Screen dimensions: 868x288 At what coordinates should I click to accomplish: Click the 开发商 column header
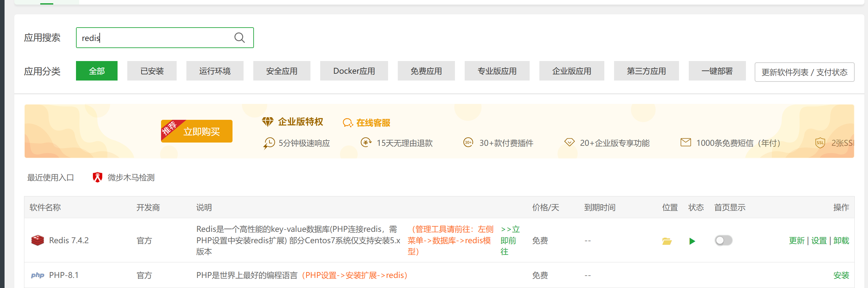click(148, 207)
